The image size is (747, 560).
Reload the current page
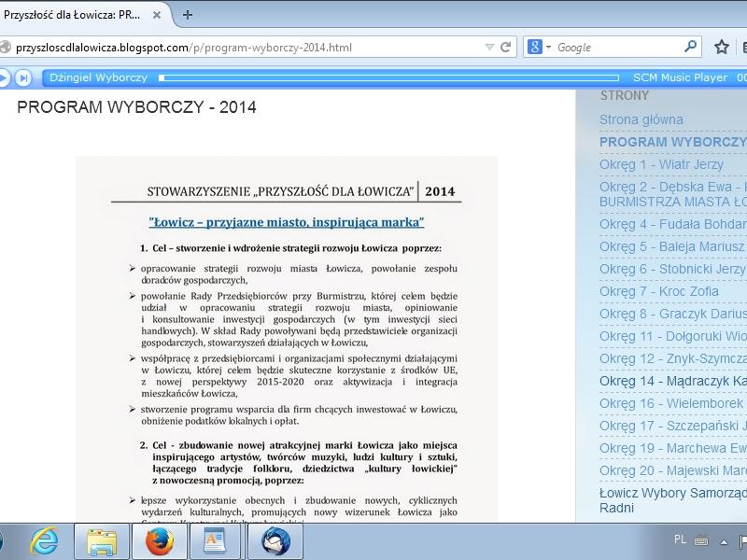pyautogui.click(x=505, y=48)
